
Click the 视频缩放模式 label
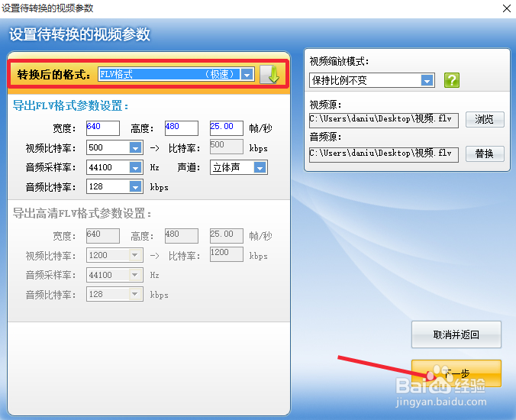click(339, 61)
